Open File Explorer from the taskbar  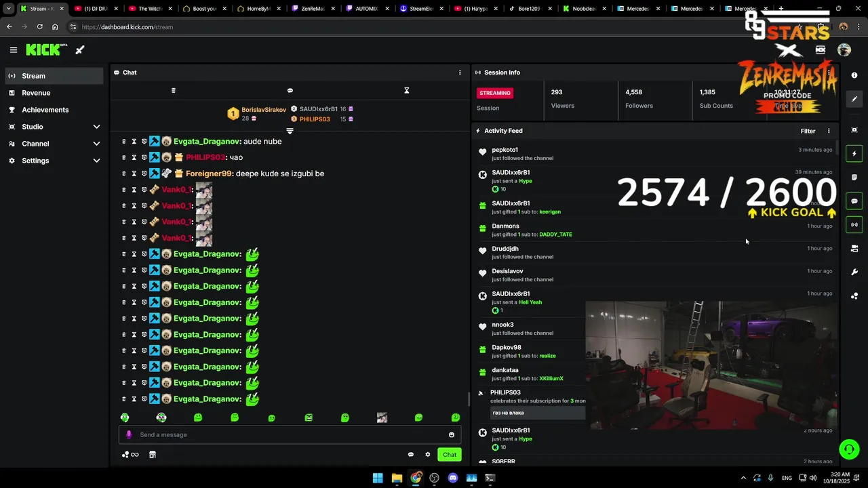pos(397,478)
